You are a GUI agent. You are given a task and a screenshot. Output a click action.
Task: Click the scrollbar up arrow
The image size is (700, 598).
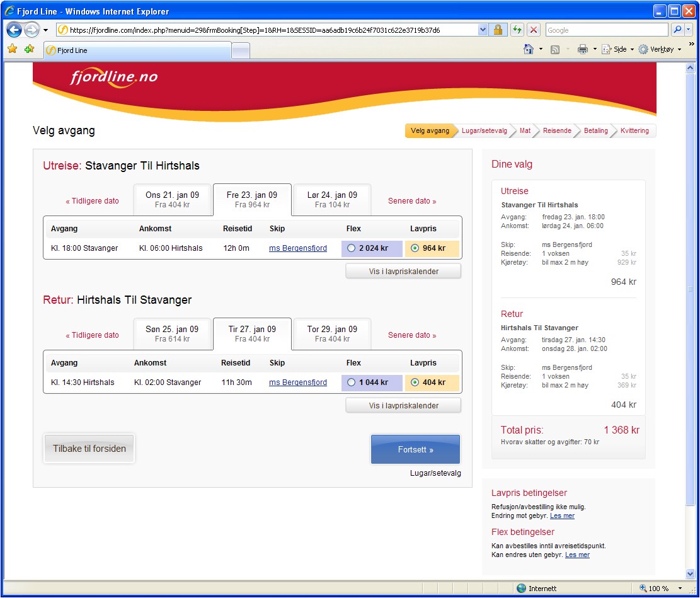tap(690, 68)
